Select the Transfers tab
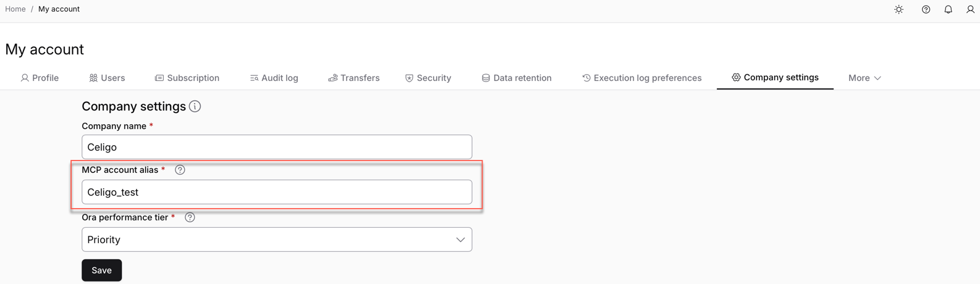 353,78
